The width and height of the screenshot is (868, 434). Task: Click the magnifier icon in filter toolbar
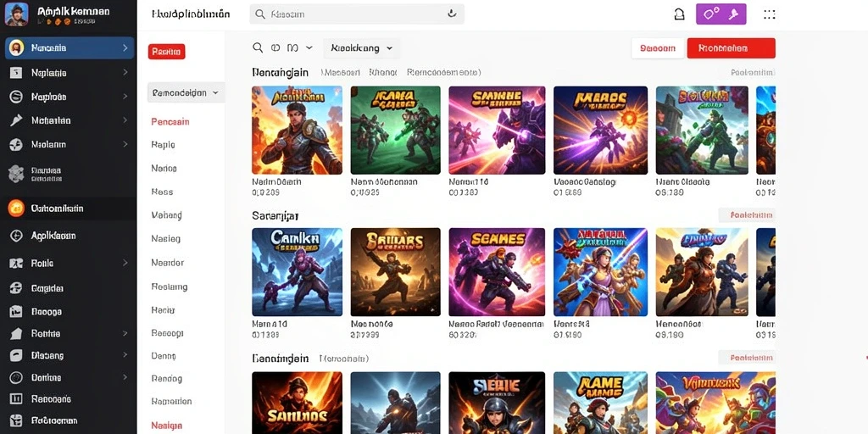[258, 48]
